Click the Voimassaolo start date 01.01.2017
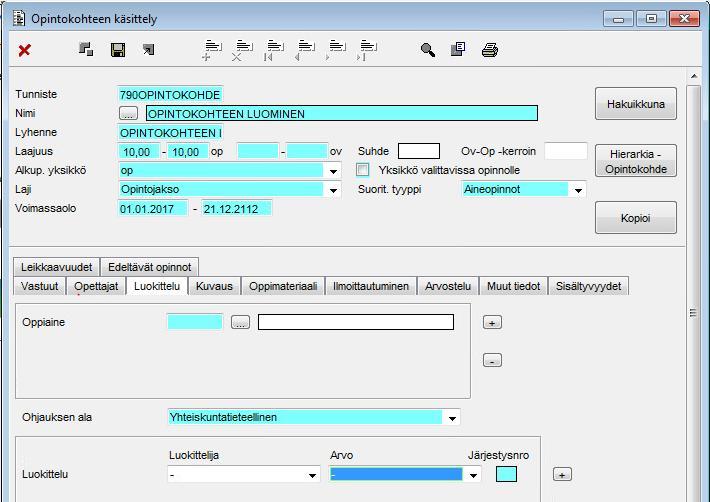 pos(153,209)
